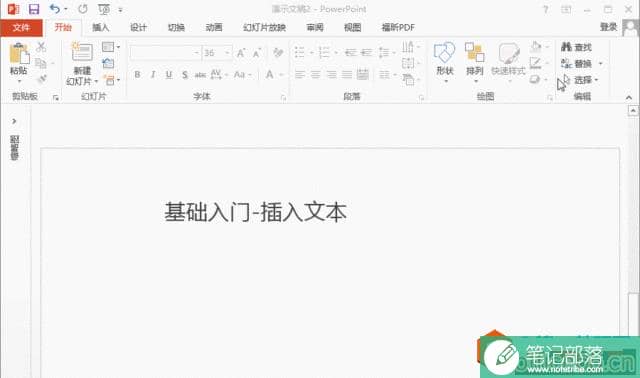The height and width of the screenshot is (378, 640).
Task: Click the font color A button
Action: 269,74
